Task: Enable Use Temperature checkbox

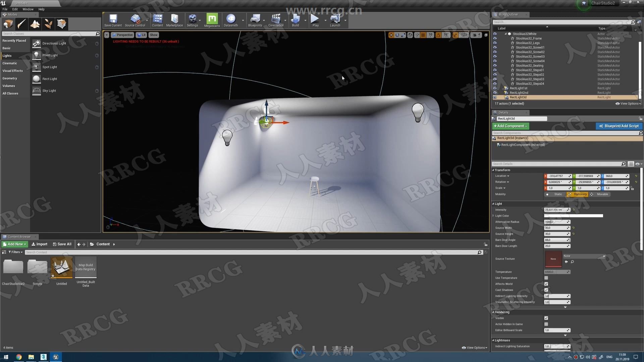Action: (546, 278)
